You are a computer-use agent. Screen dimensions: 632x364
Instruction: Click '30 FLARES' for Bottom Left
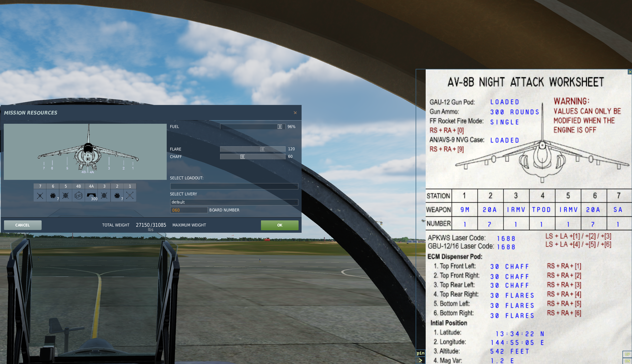[x=512, y=306]
